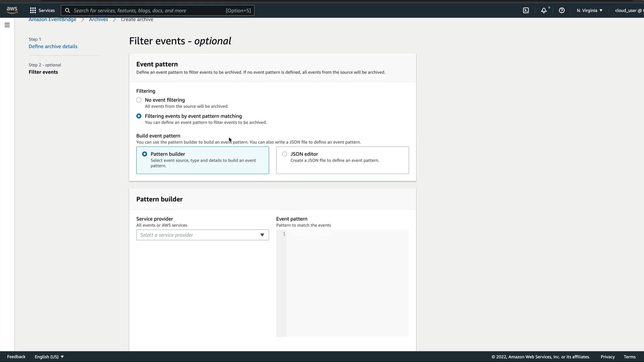
Task: Open the help question mark icon
Action: (x=562, y=10)
